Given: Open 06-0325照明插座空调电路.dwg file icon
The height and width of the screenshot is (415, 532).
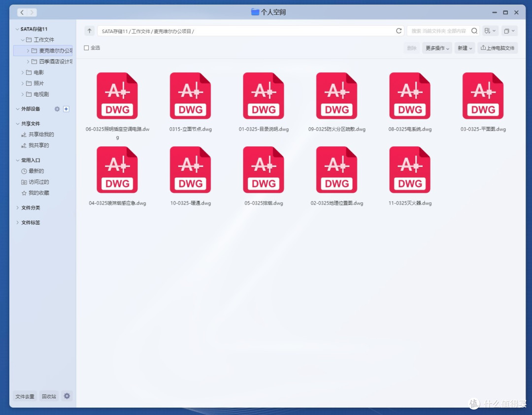Looking at the screenshot, I should (117, 96).
